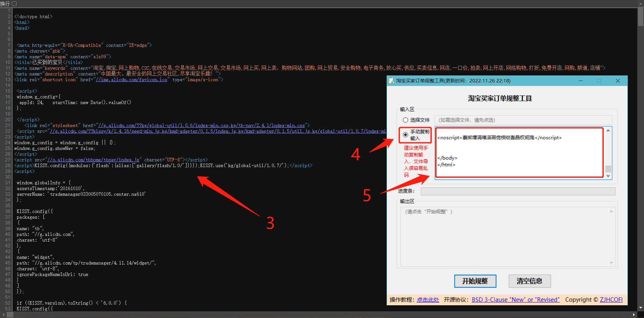644x318 pixels.
Task: Open the favicon.ico link in source
Action: pyautogui.click(x=132, y=80)
